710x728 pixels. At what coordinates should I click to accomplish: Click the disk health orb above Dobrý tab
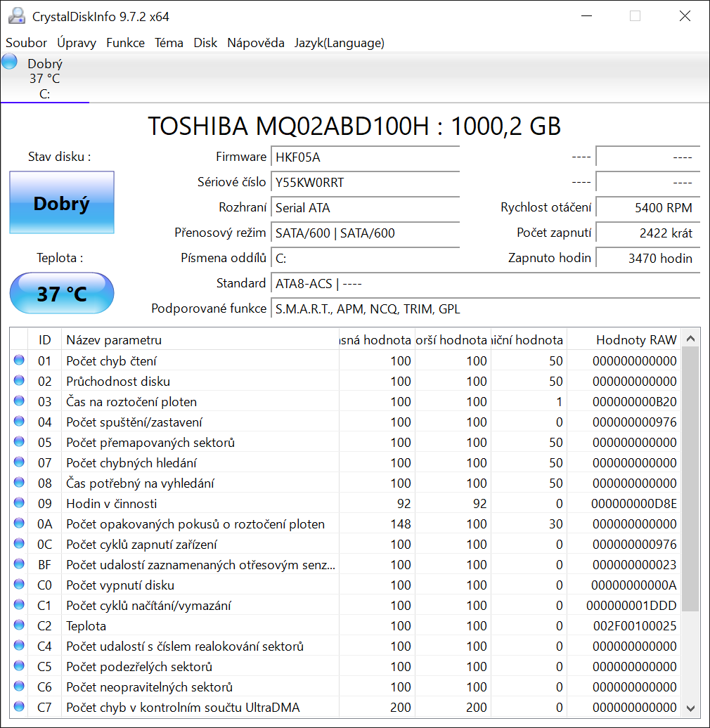(10, 61)
